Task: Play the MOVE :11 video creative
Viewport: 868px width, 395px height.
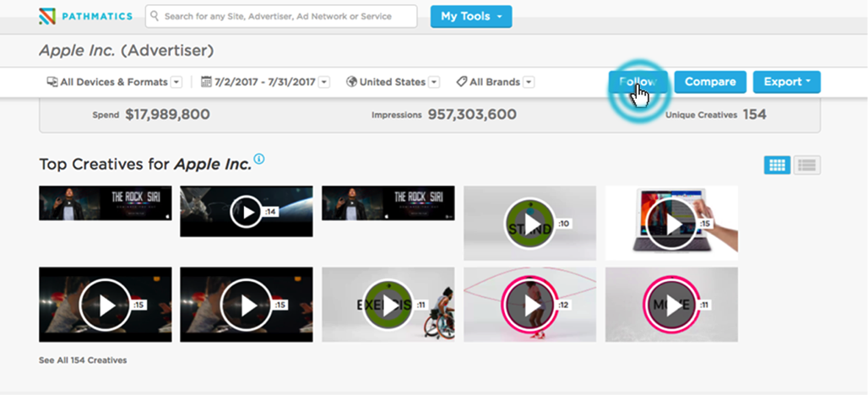Action: click(671, 305)
